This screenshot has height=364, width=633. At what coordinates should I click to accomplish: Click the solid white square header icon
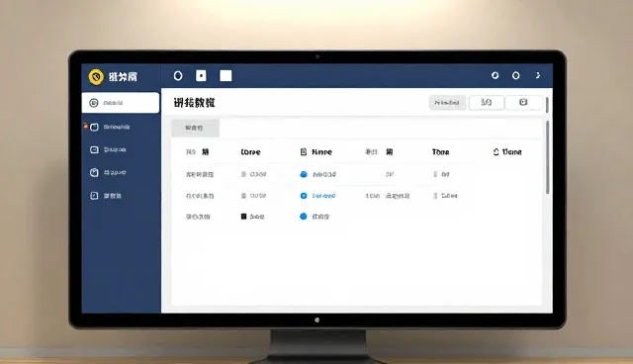226,76
